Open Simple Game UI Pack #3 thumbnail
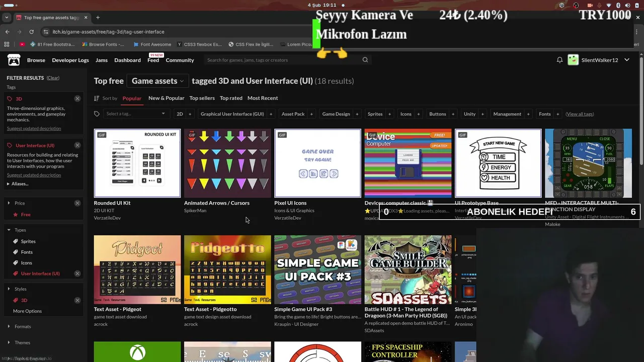The width and height of the screenshot is (644, 362). (x=317, y=269)
